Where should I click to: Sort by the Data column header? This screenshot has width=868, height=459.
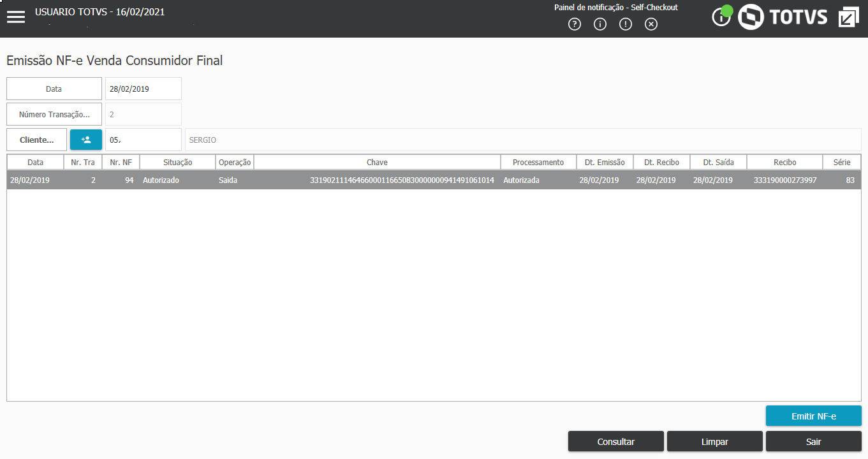[x=36, y=162]
